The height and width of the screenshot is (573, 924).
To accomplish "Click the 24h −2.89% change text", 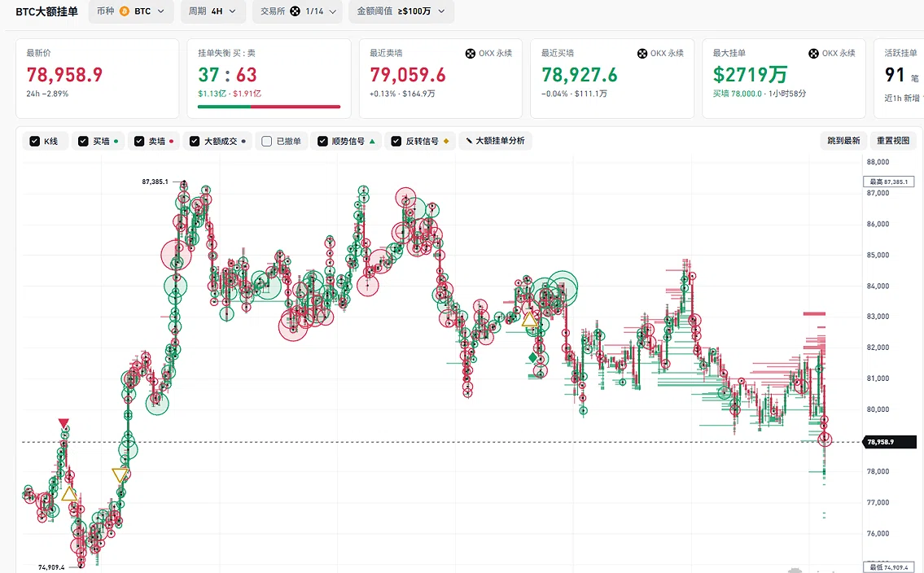I will point(47,94).
